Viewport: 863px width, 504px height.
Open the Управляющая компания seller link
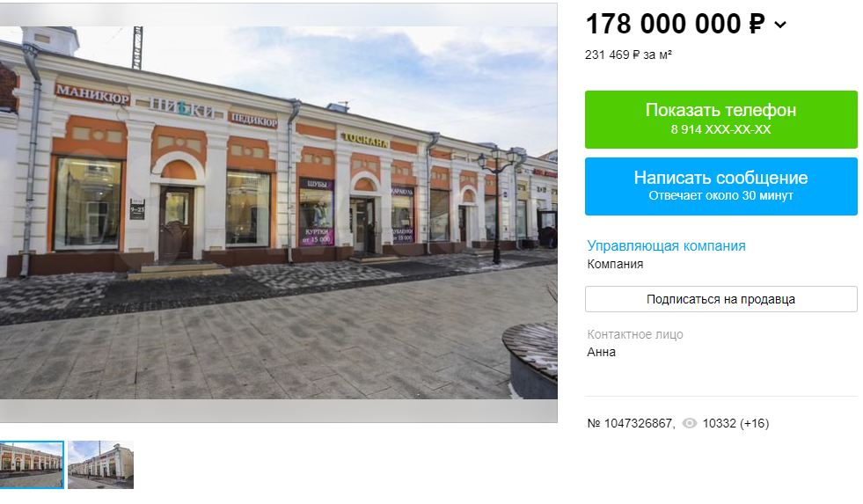point(666,246)
